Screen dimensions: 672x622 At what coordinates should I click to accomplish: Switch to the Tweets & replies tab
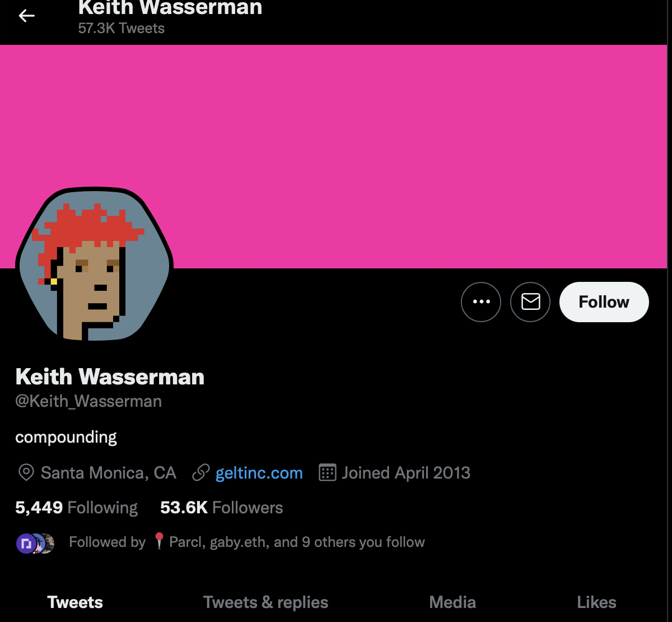(265, 602)
